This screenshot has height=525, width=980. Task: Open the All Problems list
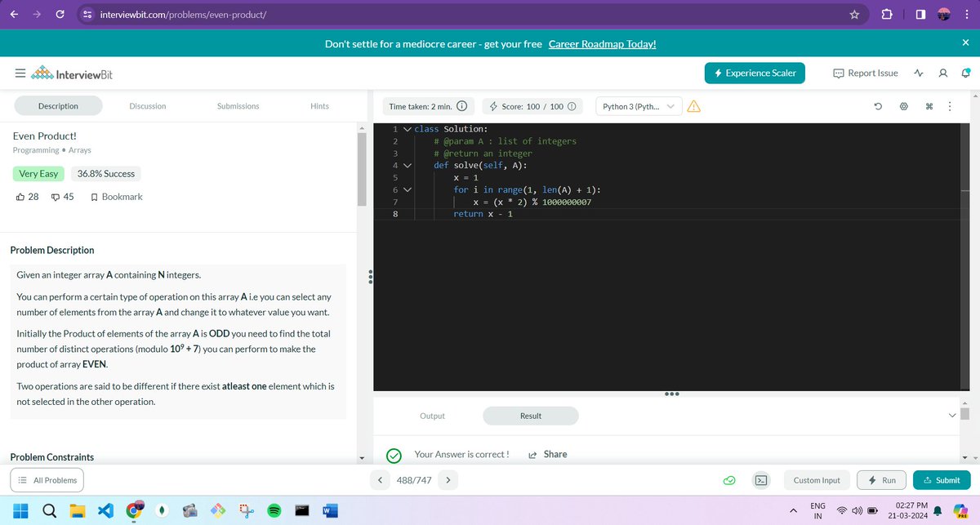[47, 480]
